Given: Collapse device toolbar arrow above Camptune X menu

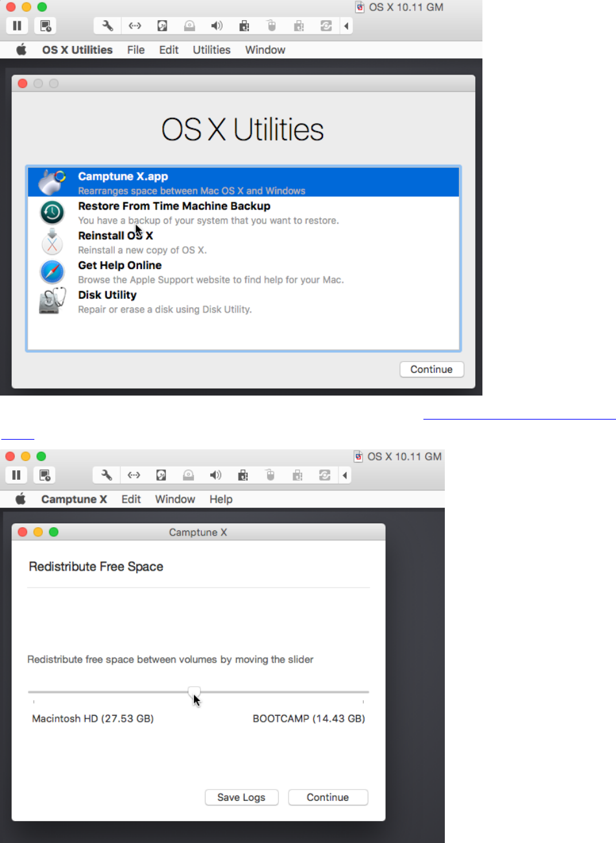Looking at the screenshot, I should (345, 475).
